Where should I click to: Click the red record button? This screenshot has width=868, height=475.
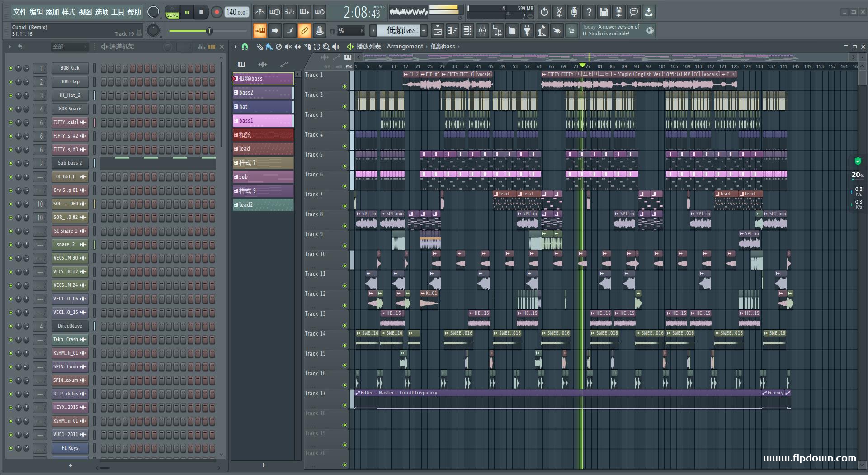(x=217, y=12)
